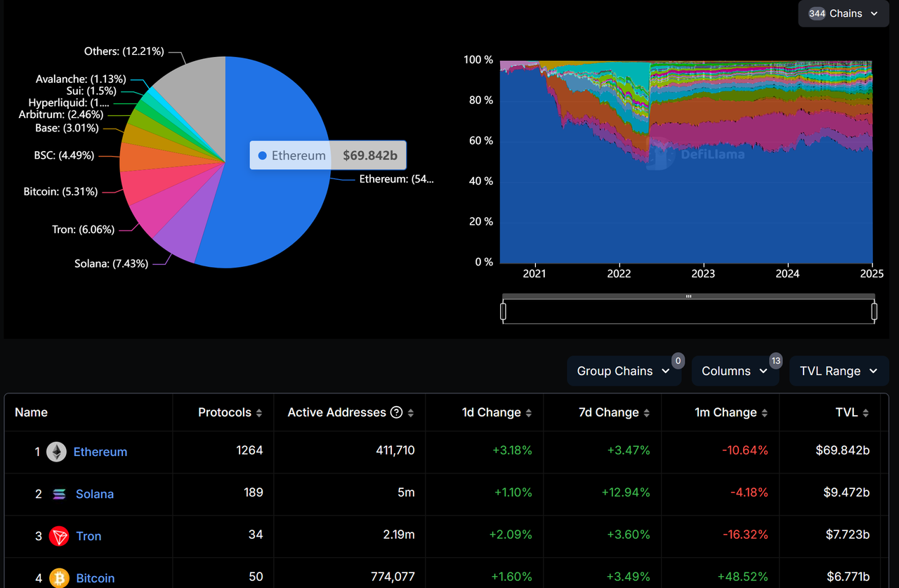Sort table by 7d Change
The height and width of the screenshot is (588, 899).
pyautogui.click(x=614, y=412)
